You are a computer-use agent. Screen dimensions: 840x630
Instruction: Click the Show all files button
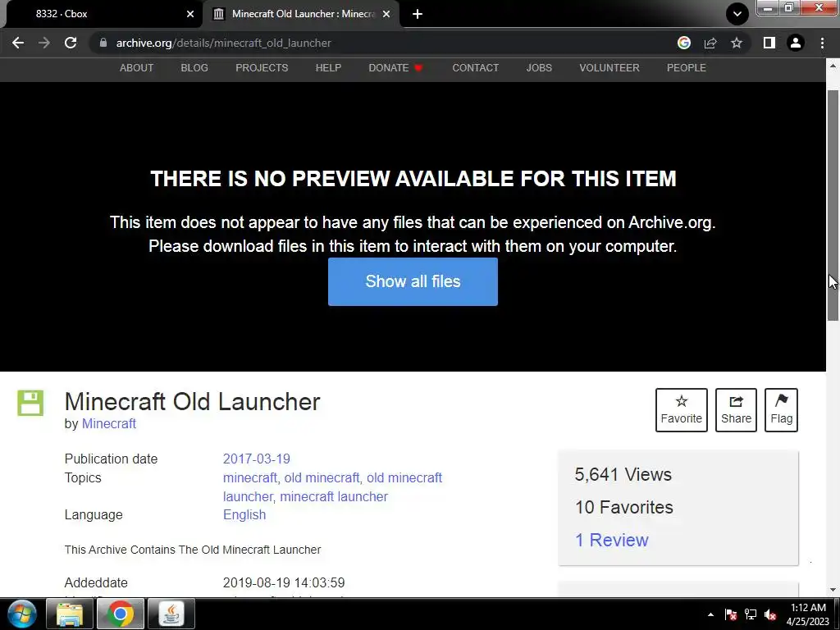413,282
